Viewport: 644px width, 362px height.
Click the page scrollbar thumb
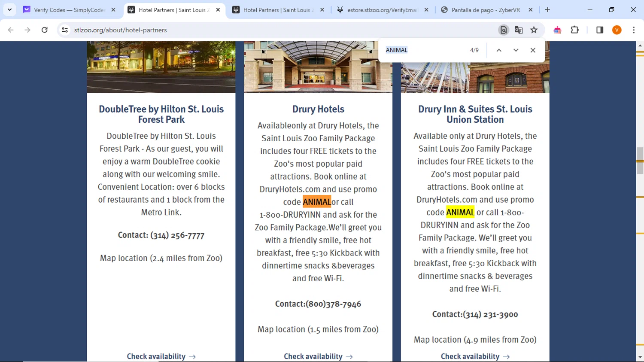coord(640,161)
